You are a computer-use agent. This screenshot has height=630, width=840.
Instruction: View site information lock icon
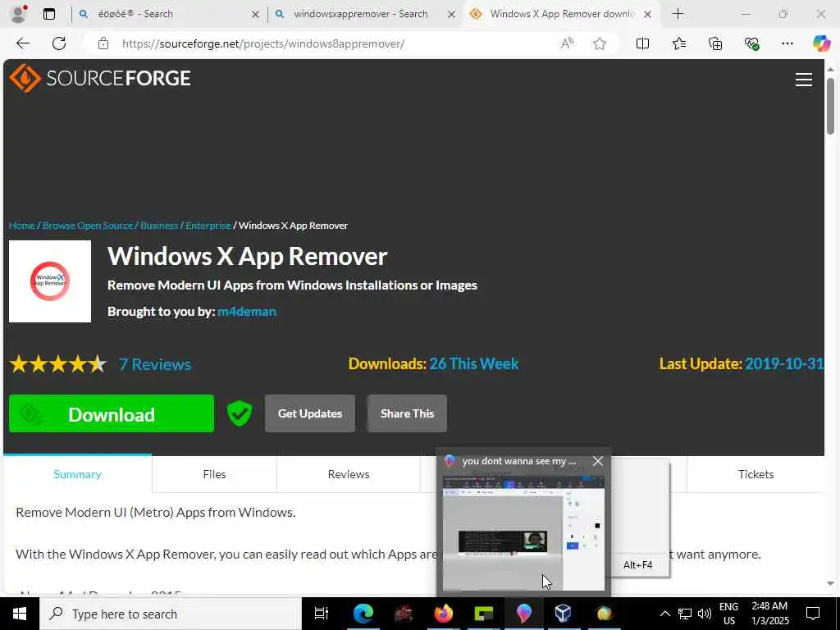tap(103, 43)
